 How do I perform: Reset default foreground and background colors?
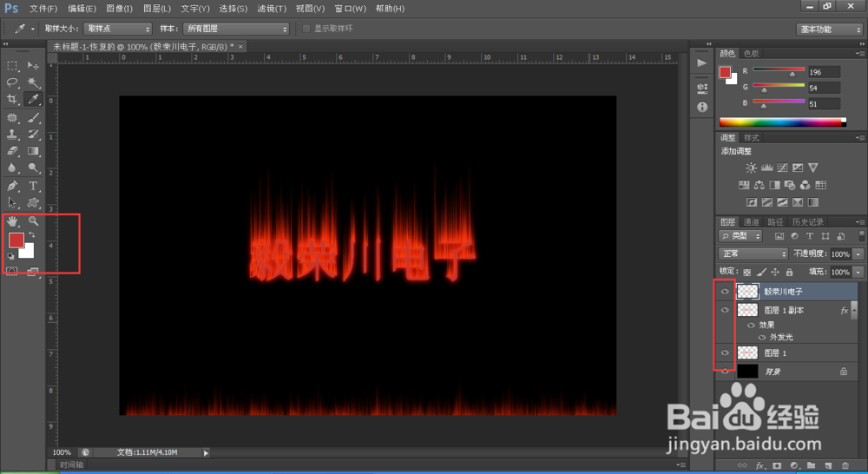click(10, 256)
